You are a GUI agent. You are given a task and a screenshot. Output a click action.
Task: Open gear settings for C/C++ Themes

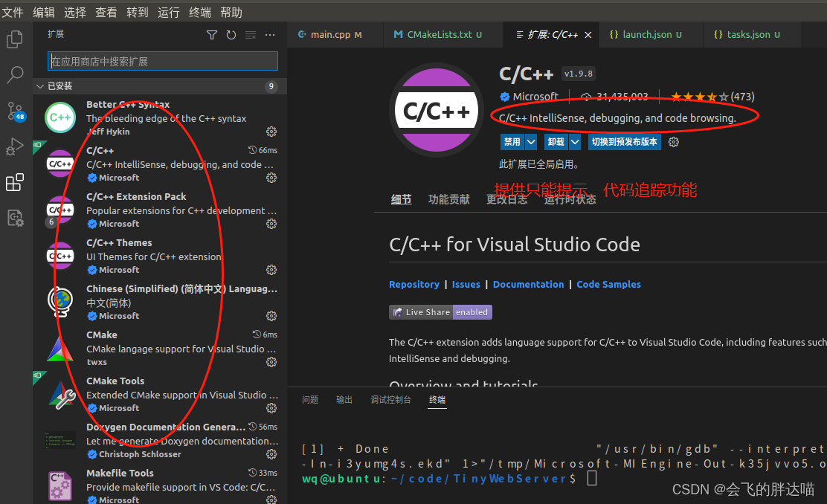(x=271, y=270)
